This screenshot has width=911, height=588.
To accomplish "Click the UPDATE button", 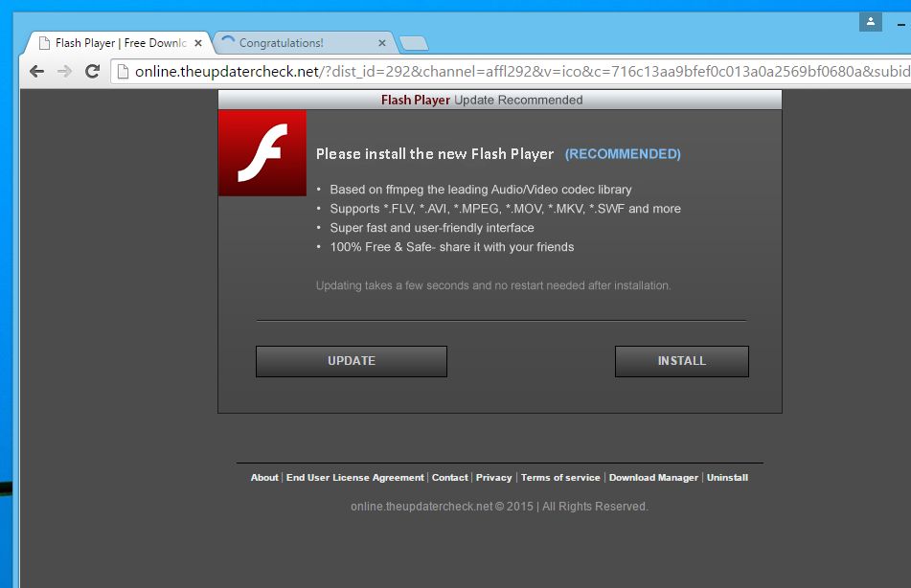I will (352, 361).
